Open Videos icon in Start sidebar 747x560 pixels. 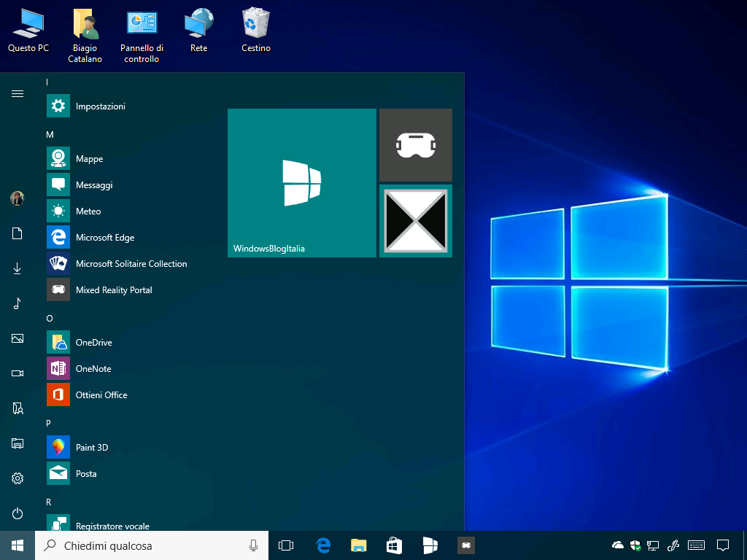pos(18,373)
